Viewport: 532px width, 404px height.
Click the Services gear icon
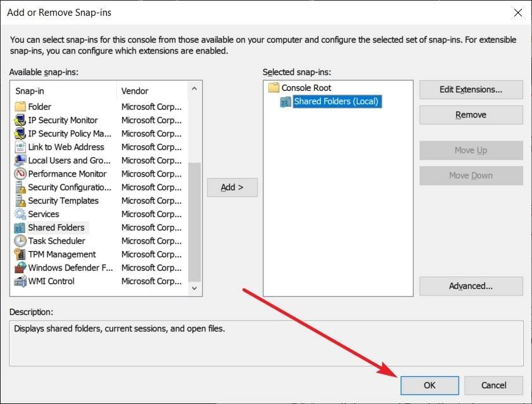coord(20,214)
